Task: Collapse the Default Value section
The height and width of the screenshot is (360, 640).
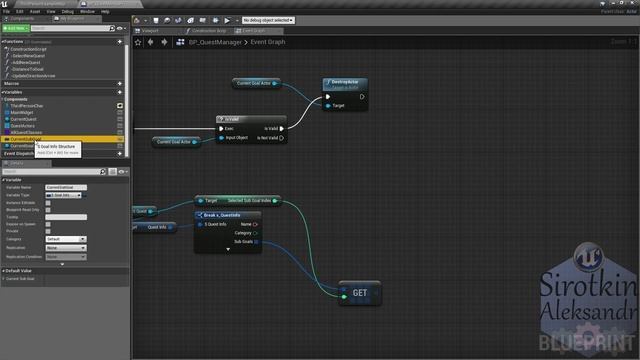Action: (x=3, y=271)
